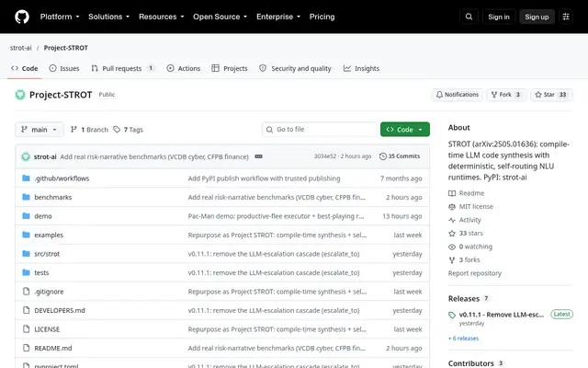Click the tests folder icon
The height and width of the screenshot is (368, 588).
pyautogui.click(x=26, y=272)
